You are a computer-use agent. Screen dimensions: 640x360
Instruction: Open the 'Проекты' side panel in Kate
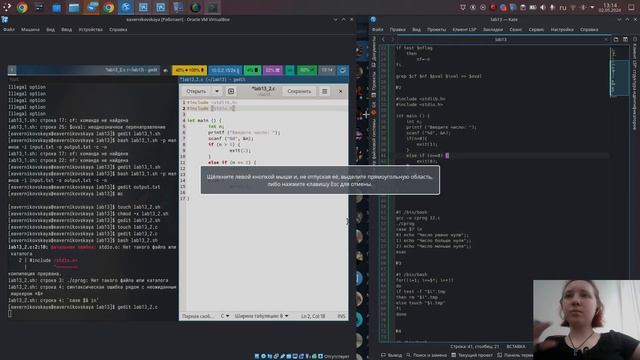(x=374, y=84)
